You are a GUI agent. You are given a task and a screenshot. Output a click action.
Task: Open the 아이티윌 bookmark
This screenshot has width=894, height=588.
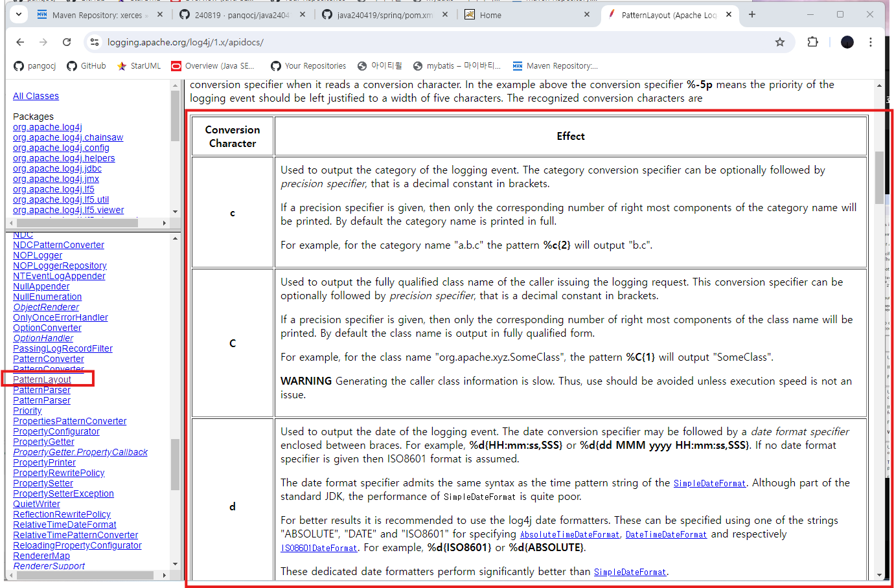click(x=379, y=66)
